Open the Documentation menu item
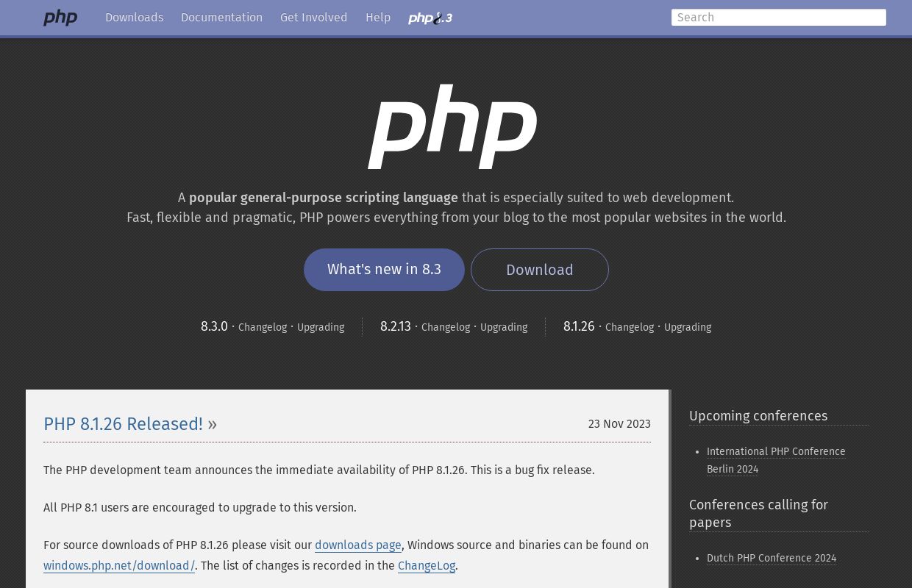 pyautogui.click(x=221, y=18)
